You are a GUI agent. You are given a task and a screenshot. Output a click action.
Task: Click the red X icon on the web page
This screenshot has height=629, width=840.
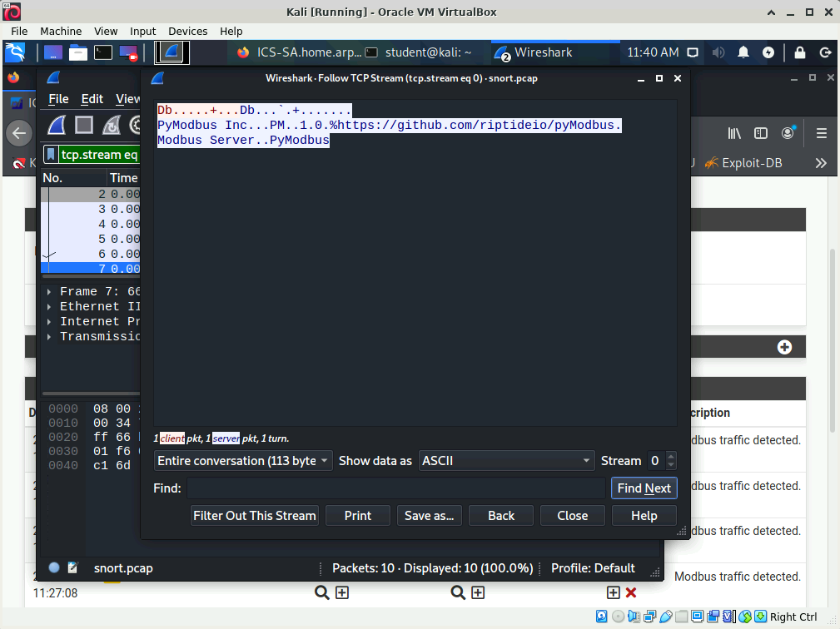coord(631,592)
